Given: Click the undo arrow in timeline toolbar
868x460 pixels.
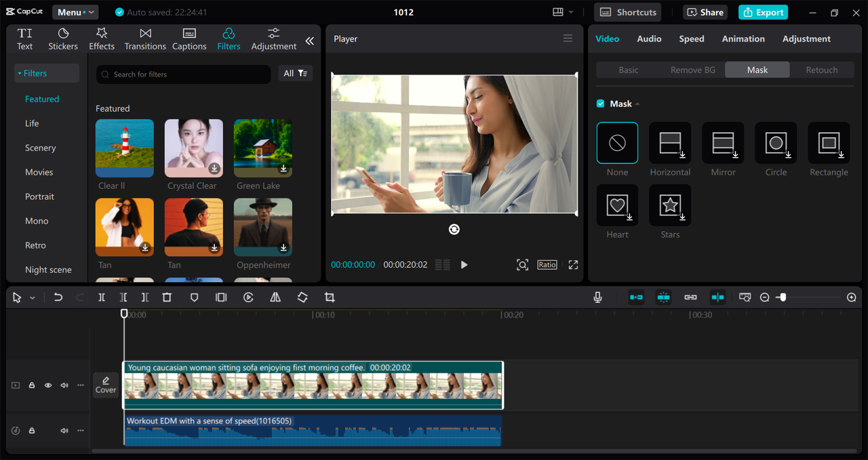Looking at the screenshot, I should click(58, 297).
